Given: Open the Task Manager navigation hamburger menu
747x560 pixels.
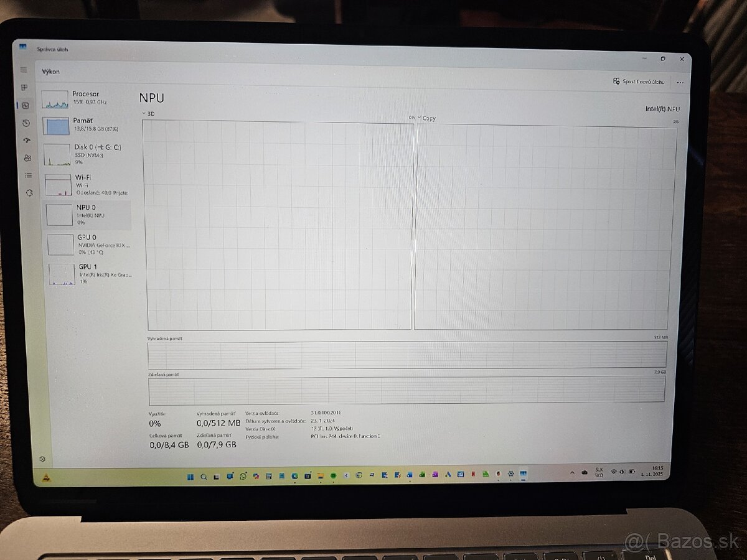Looking at the screenshot, I should (24, 70).
